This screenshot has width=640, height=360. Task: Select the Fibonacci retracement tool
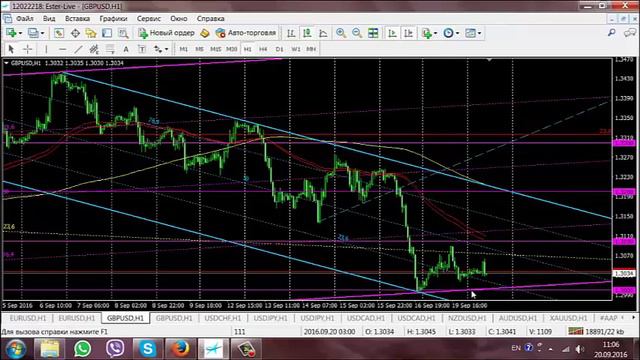point(110,49)
